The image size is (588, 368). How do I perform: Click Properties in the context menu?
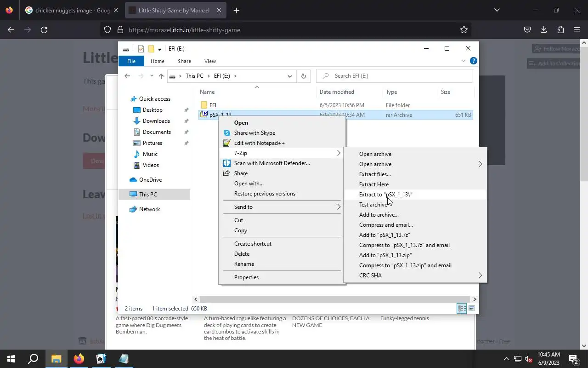pyautogui.click(x=282, y=277)
